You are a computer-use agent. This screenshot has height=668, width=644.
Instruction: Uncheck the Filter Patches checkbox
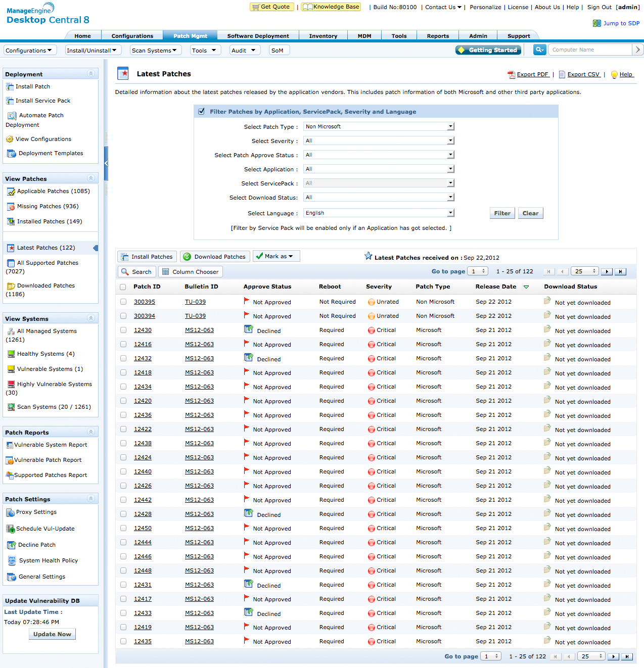coord(202,112)
